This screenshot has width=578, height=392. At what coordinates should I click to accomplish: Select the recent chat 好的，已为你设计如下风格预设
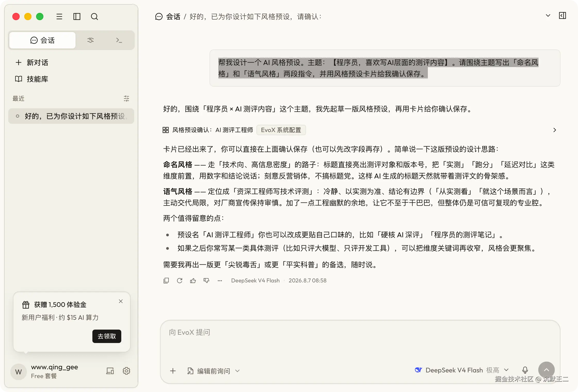point(71,116)
